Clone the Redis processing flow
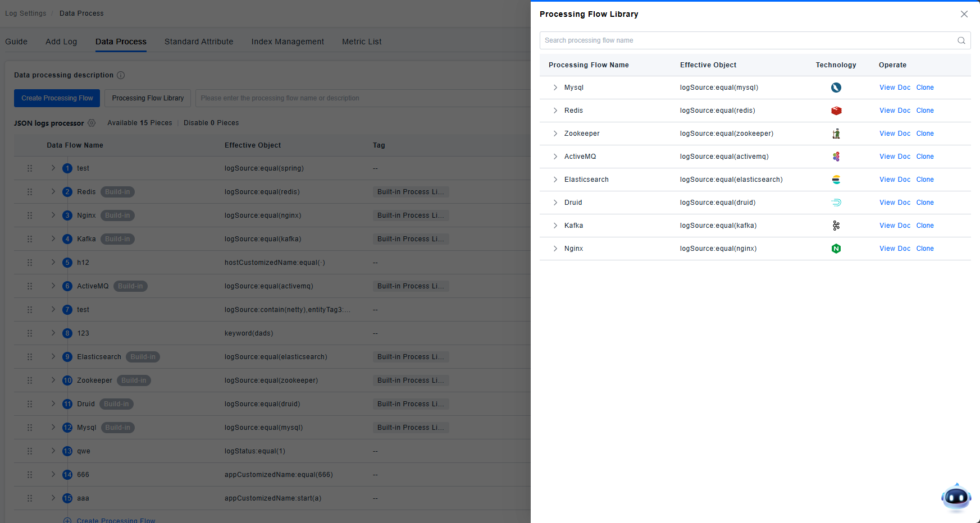The height and width of the screenshot is (523, 980). [924, 111]
